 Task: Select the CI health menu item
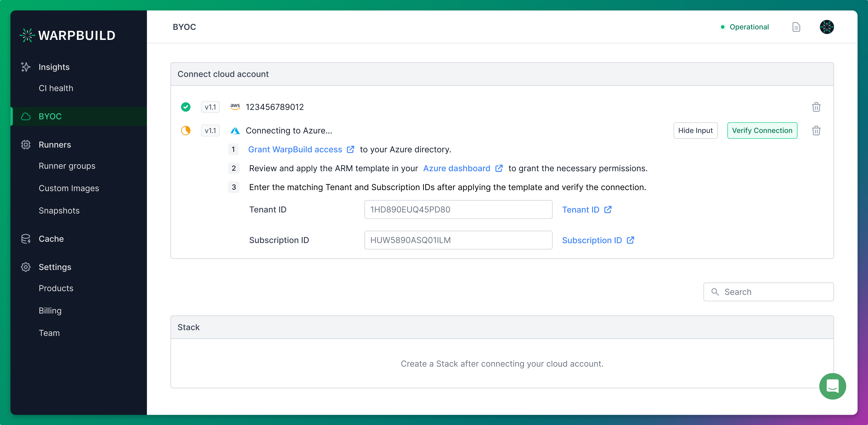[x=56, y=88]
